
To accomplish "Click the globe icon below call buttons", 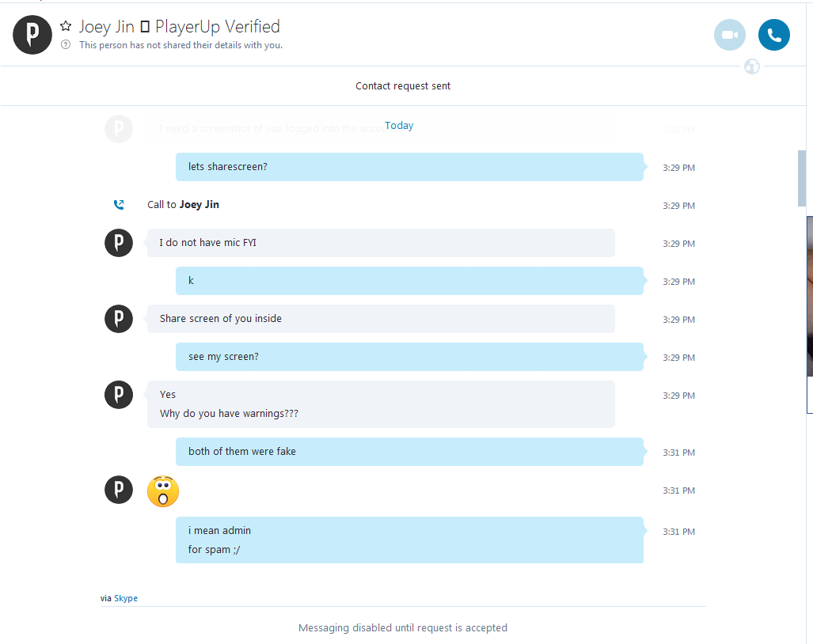I will 752,66.
